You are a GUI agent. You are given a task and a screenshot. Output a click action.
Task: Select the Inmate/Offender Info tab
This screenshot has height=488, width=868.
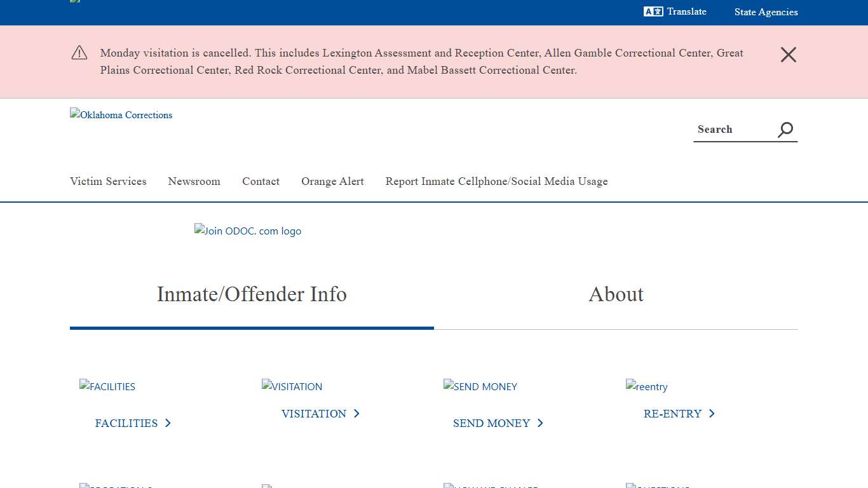click(x=252, y=294)
